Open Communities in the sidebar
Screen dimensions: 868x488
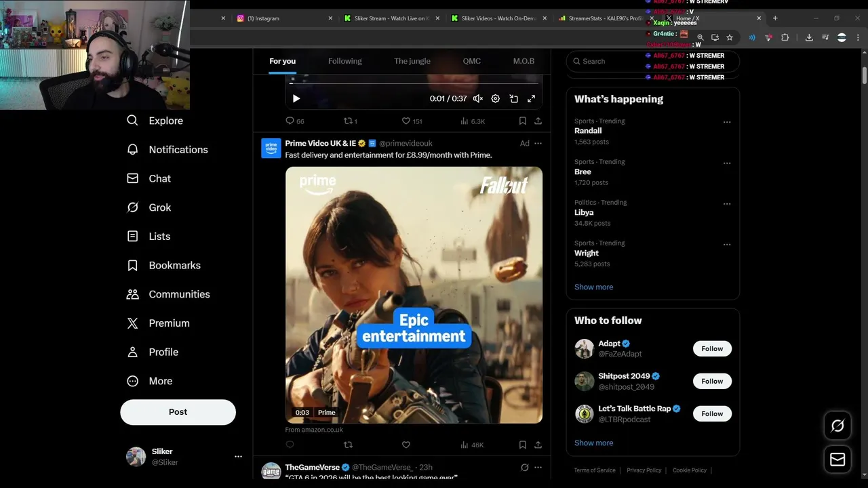(x=168, y=294)
